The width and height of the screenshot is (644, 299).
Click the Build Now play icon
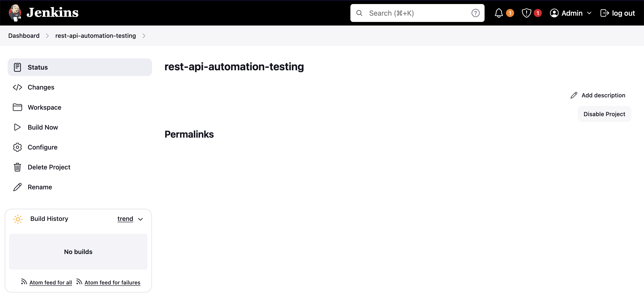tap(17, 127)
